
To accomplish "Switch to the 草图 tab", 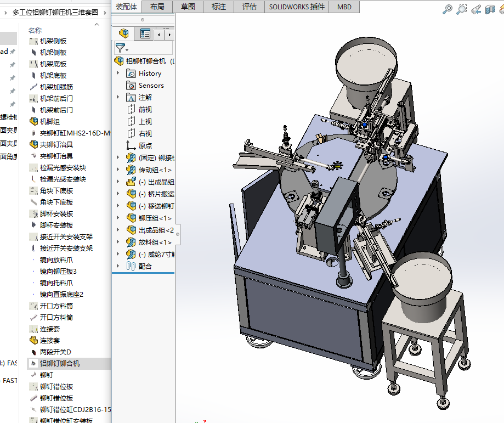I will coord(188,7).
